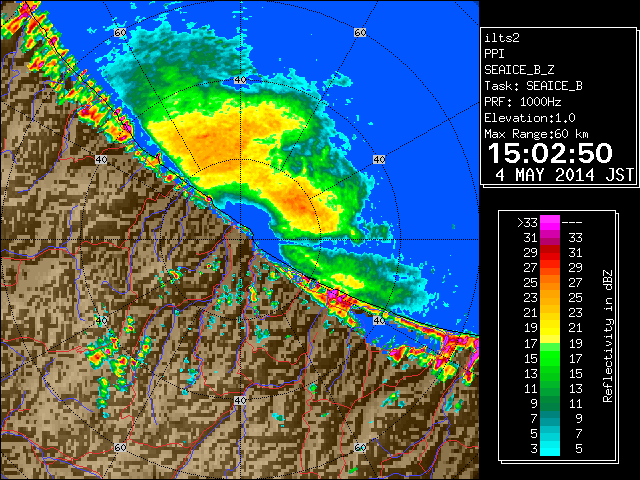This screenshot has height=480, width=640.
Task: Pick the cyan 3–5 dBZ legend band
Action: pos(550,449)
